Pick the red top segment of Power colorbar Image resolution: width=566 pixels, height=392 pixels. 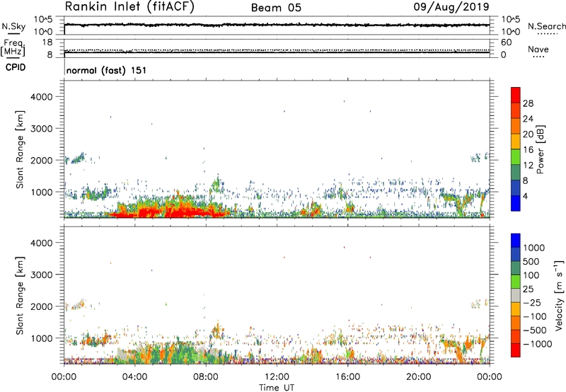coord(516,95)
